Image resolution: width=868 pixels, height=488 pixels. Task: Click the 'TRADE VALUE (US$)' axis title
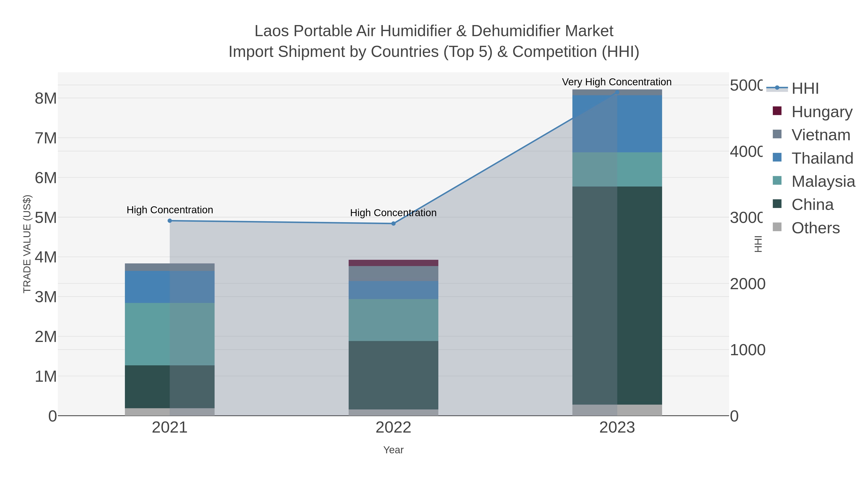27,244
